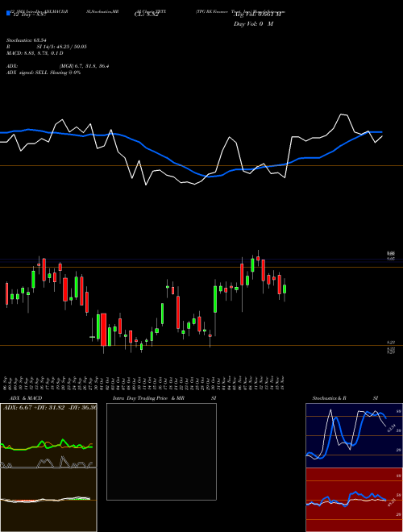Click the ADX: 6.67 +DY: 31.82 header
Viewport: 403px width, 532px height.
click(50, 407)
